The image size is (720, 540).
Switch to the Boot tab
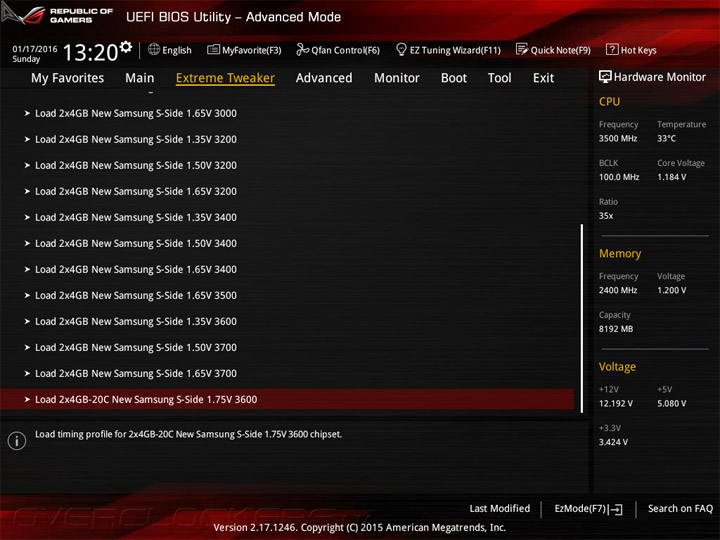pos(454,78)
